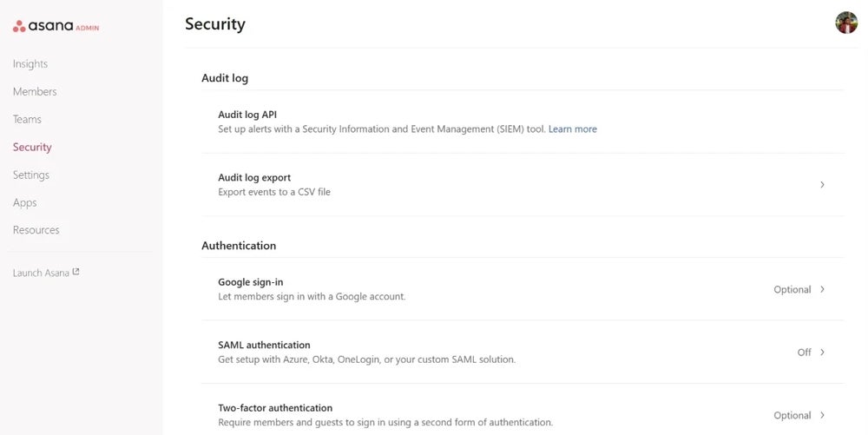This screenshot has height=435, width=868.
Task: Click 'Let members sign in with a Google account.'
Action: [x=312, y=297]
